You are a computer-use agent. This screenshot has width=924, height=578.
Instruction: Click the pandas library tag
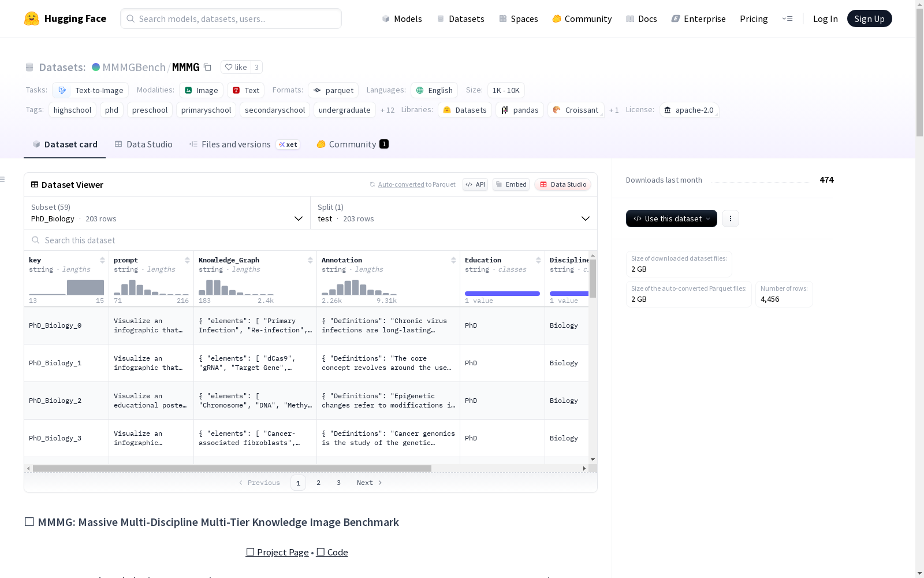pyautogui.click(x=520, y=110)
